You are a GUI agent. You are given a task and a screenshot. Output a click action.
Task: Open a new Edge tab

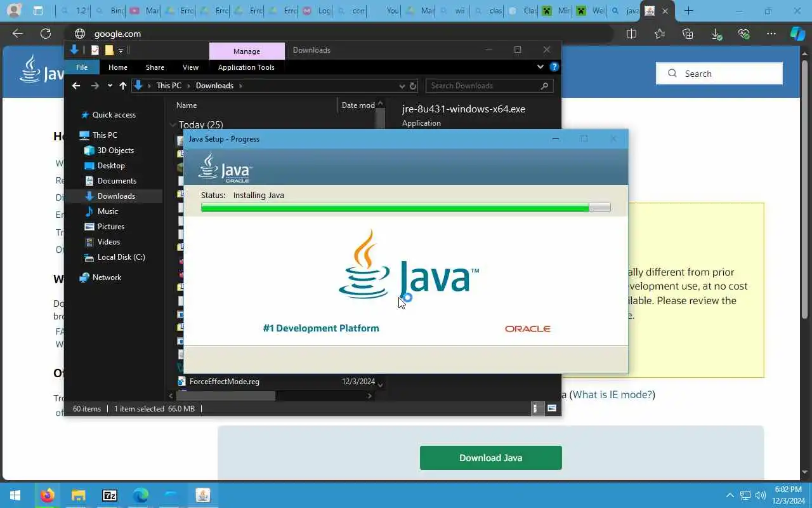point(688,10)
